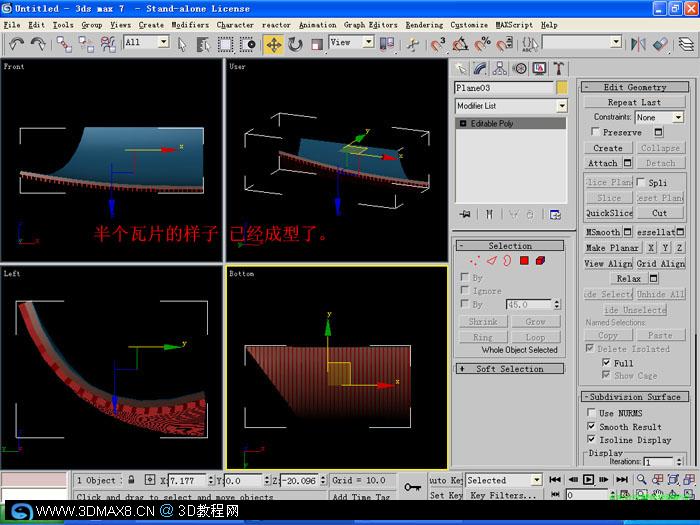Open the Modifiers menu
This screenshot has width=700, height=525.
[190, 25]
